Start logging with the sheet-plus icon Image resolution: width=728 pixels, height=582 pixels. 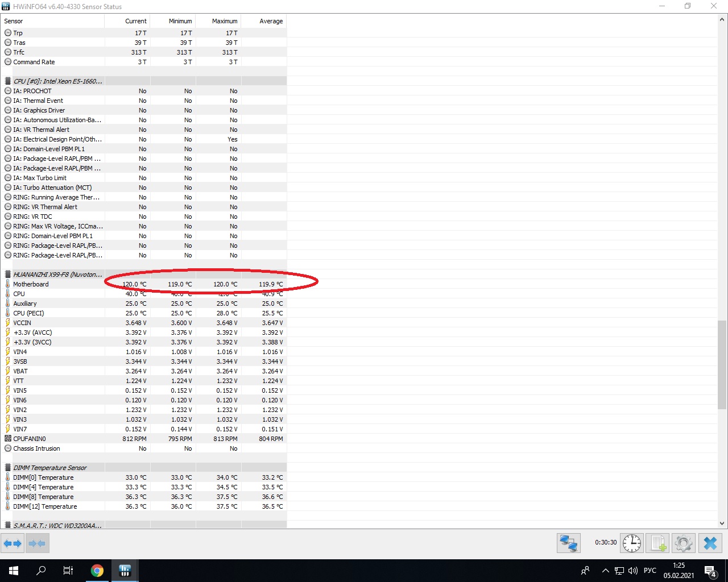(658, 543)
